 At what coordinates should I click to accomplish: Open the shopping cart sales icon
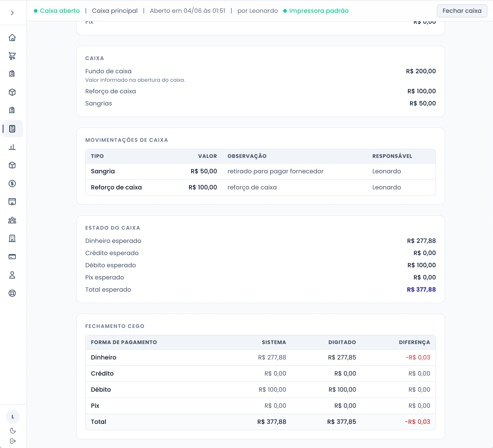click(12, 56)
